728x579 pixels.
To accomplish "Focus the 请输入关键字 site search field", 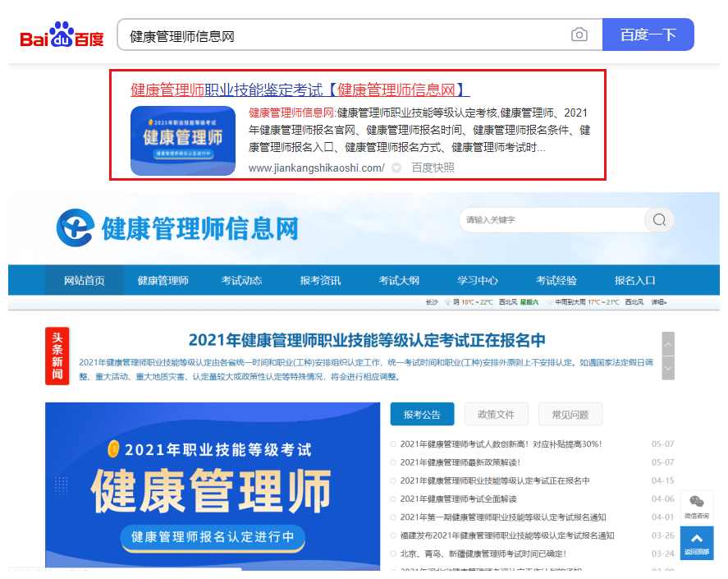I will tap(552, 220).
